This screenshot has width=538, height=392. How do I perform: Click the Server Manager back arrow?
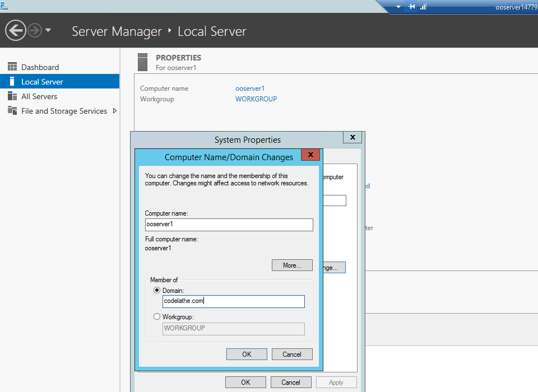coord(16,30)
